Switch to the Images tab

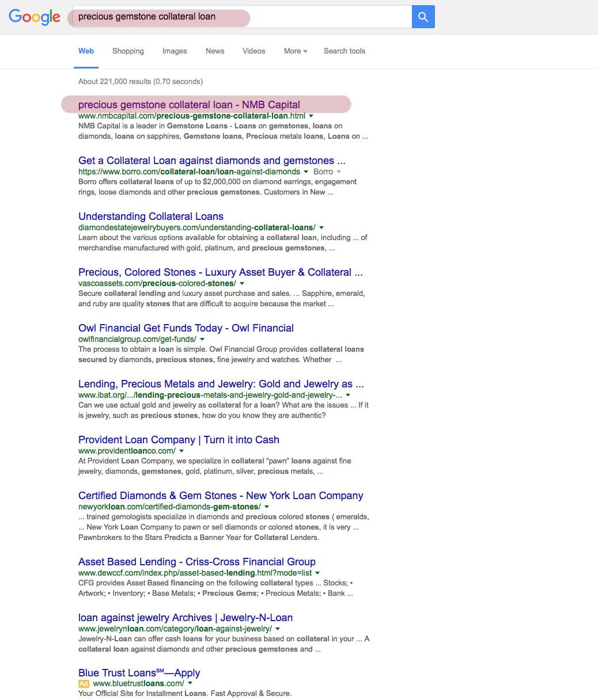[x=175, y=51]
